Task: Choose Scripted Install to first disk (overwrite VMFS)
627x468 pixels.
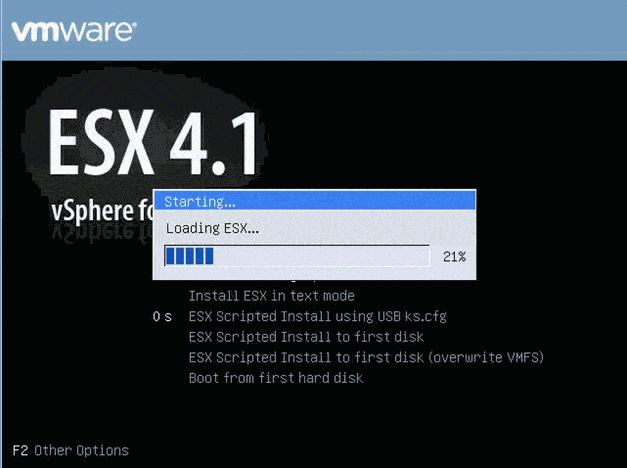Action: (366, 357)
